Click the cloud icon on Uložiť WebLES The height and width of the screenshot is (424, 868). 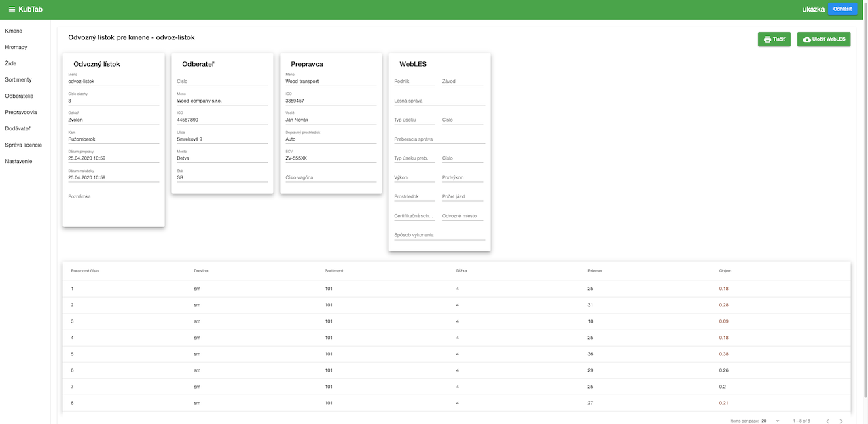point(806,39)
